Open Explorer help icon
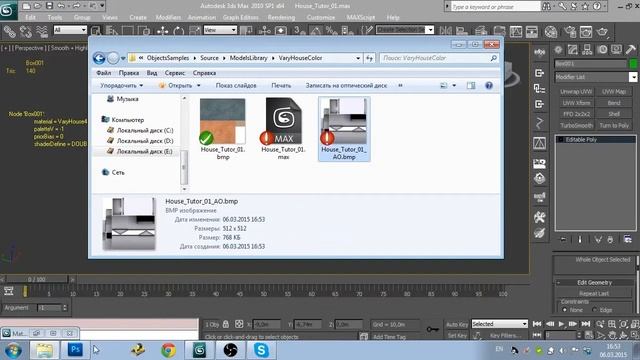 (489, 85)
